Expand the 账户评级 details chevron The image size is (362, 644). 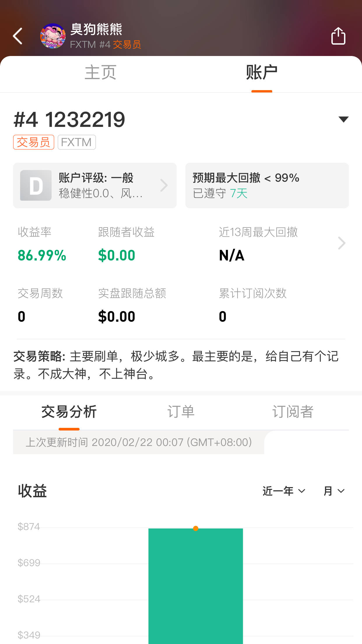coord(164,185)
